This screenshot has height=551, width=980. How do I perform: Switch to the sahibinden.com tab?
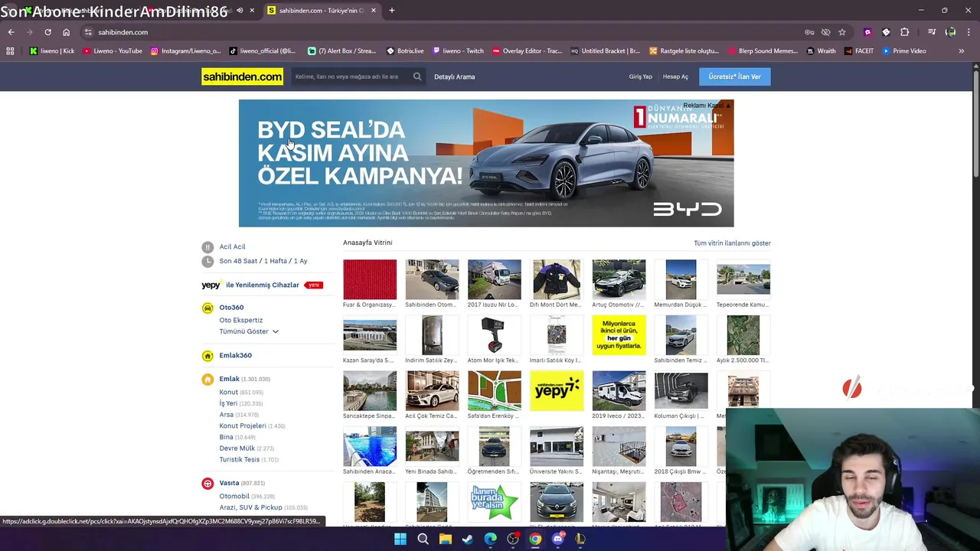point(322,11)
